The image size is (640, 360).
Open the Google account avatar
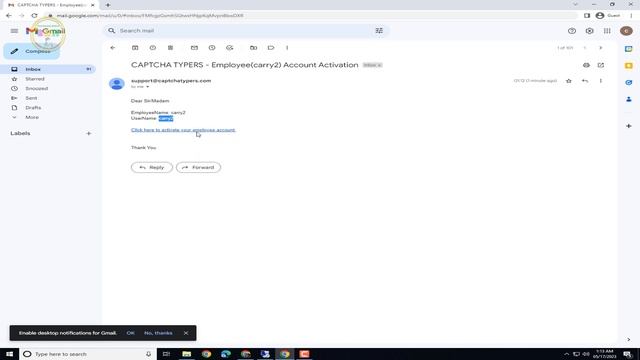626,31
